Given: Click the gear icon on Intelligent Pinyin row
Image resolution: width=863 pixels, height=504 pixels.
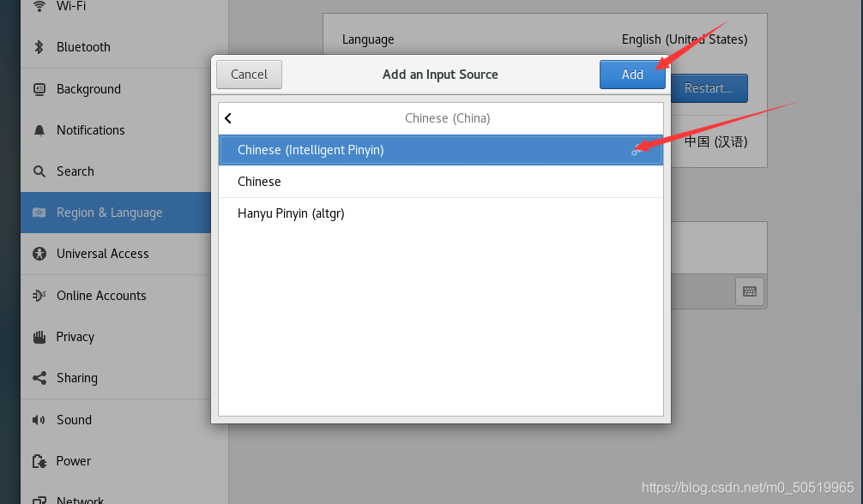Looking at the screenshot, I should tap(637, 150).
